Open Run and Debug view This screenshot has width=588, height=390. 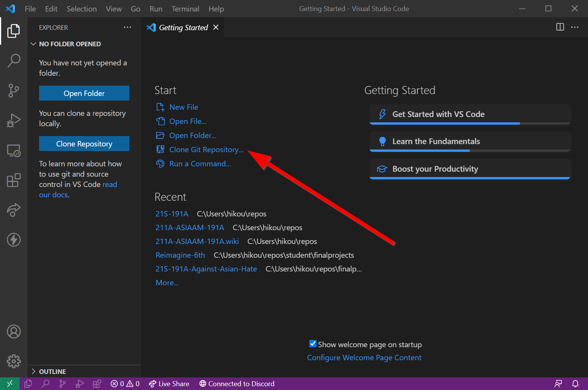pos(14,120)
